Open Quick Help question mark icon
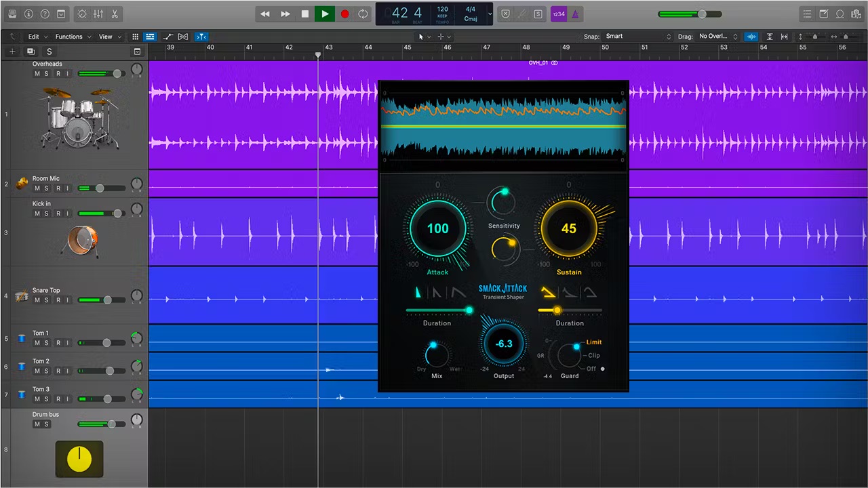868x488 pixels. coord(45,14)
